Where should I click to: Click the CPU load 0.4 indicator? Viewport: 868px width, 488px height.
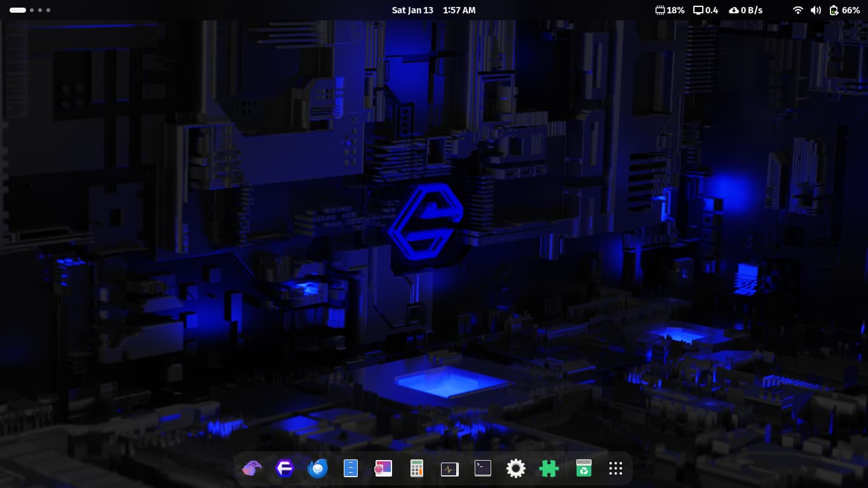click(706, 10)
